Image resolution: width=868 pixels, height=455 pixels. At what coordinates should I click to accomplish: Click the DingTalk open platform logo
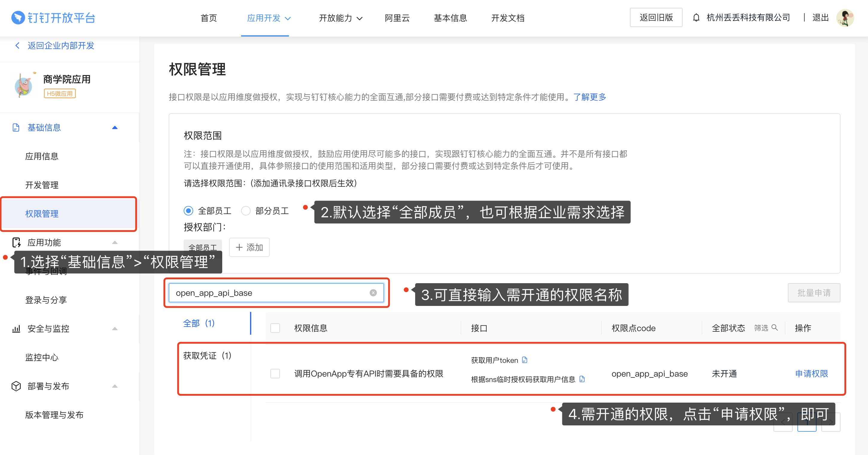tap(53, 18)
